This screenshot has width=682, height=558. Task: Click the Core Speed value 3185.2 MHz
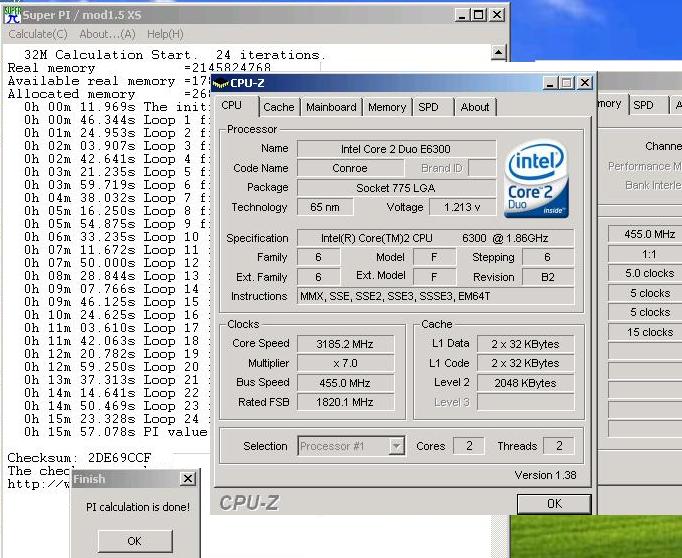pyautogui.click(x=345, y=344)
